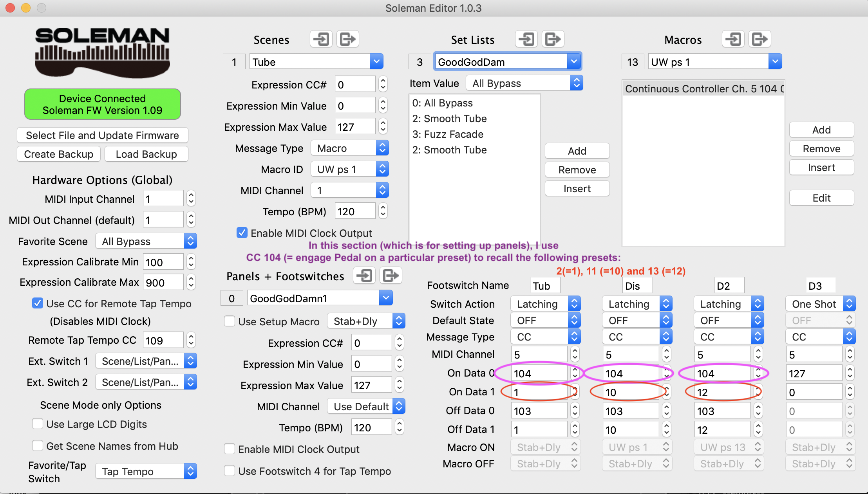Click the Create Backup button
The width and height of the screenshot is (868, 494).
pos(59,154)
